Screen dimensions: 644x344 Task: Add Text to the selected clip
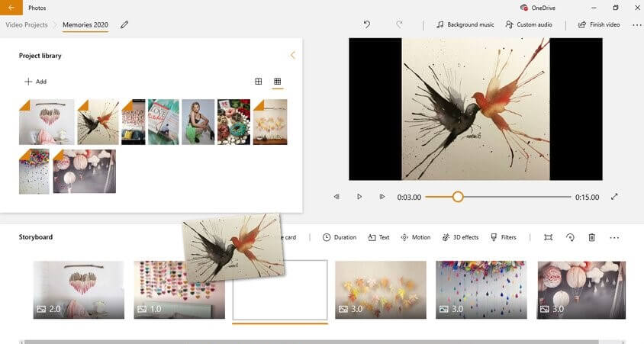(378, 237)
